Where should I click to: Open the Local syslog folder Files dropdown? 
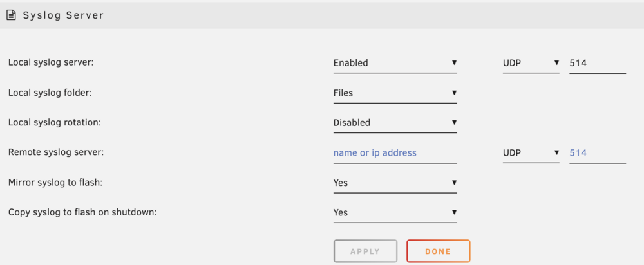click(395, 93)
